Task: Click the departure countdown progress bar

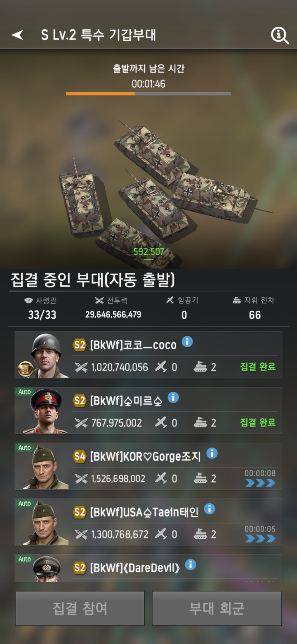Action: coord(148,94)
